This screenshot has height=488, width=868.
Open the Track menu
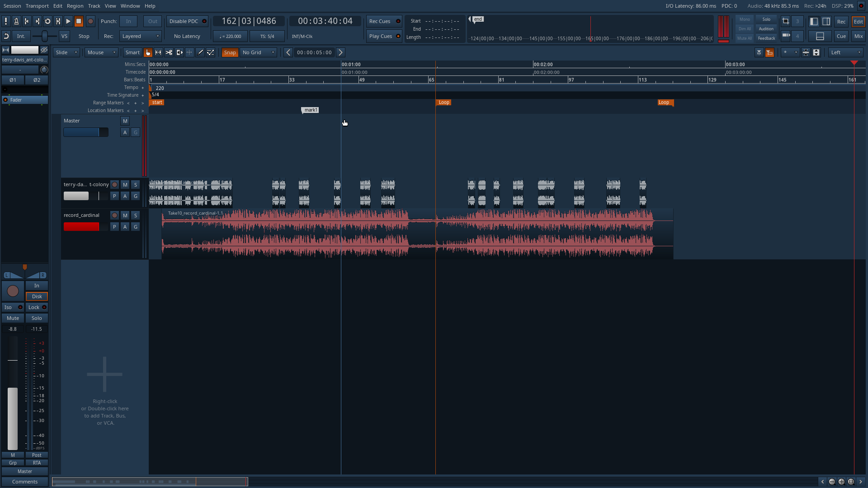(94, 6)
